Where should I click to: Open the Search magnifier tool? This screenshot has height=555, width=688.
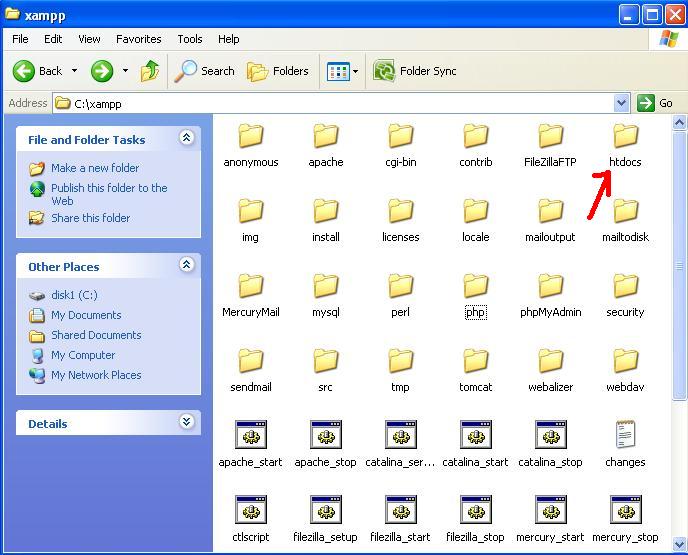tap(204, 71)
